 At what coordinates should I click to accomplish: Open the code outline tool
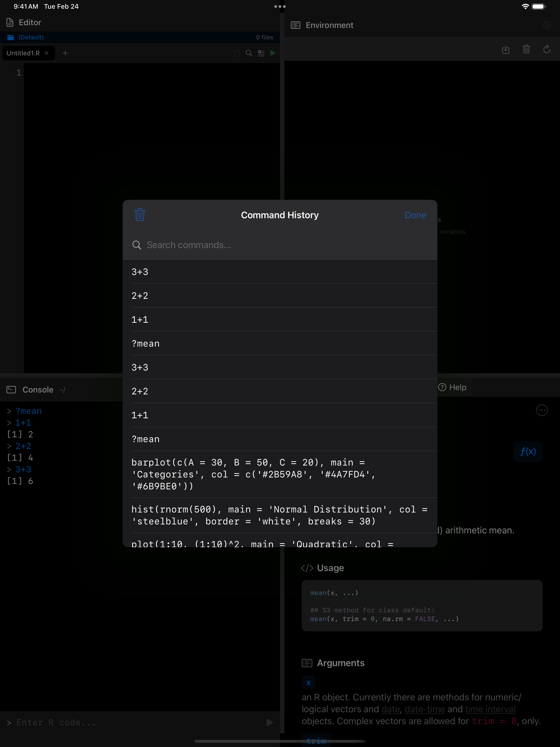click(x=261, y=53)
